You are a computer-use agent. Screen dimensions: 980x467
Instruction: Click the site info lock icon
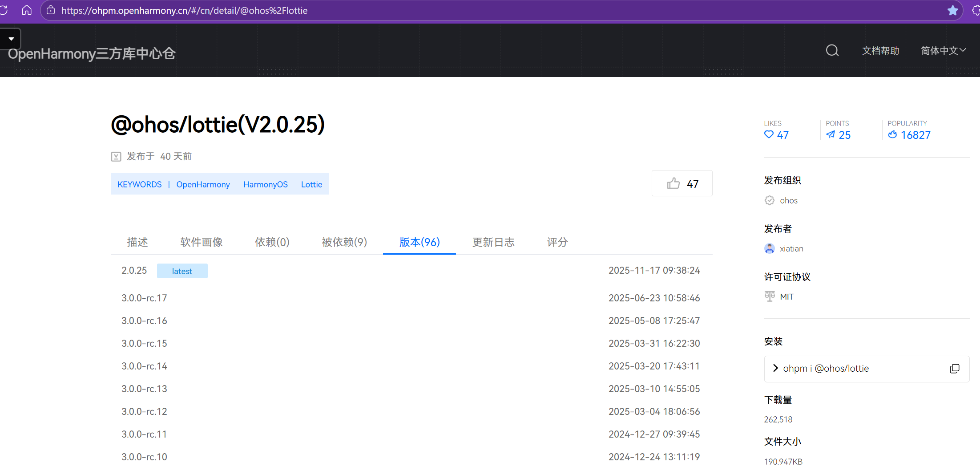pos(51,10)
